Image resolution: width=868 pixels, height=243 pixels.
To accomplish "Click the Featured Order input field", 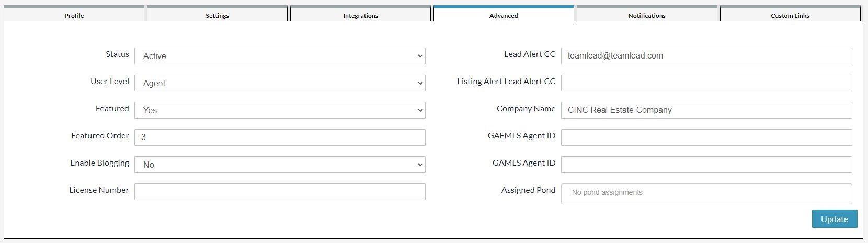I will (x=280, y=137).
